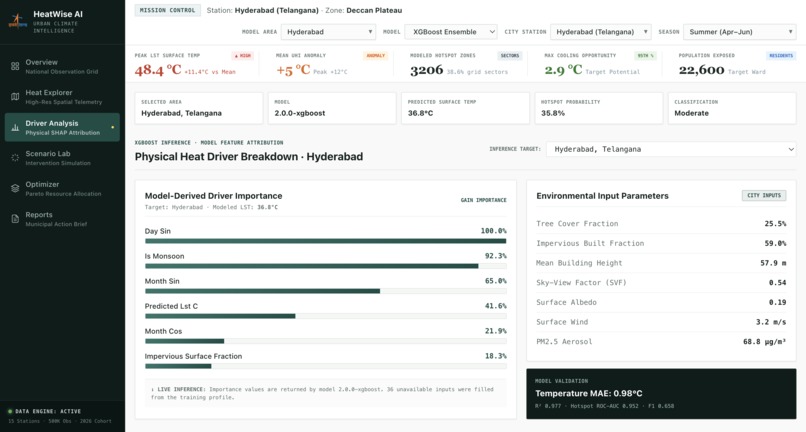The image size is (806, 432).
Task: Click the Zone Deccan Plateau text
Action: [364, 10]
